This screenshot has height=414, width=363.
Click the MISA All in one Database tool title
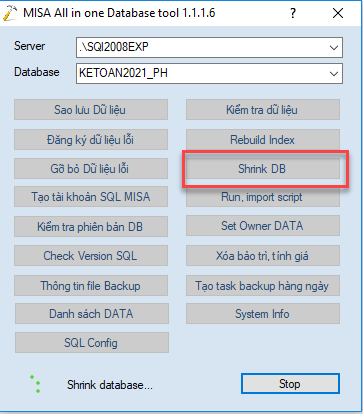[119, 13]
